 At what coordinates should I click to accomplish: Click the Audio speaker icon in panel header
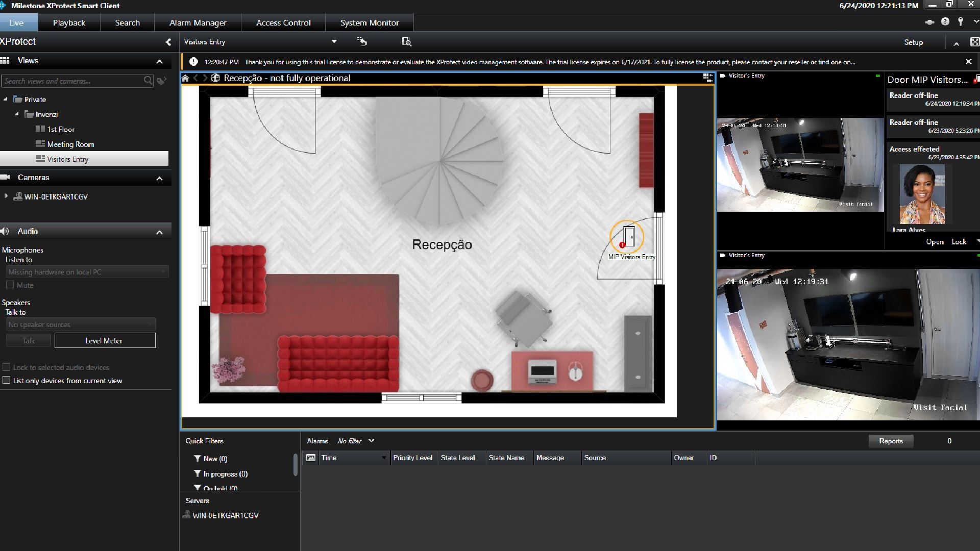(x=6, y=231)
